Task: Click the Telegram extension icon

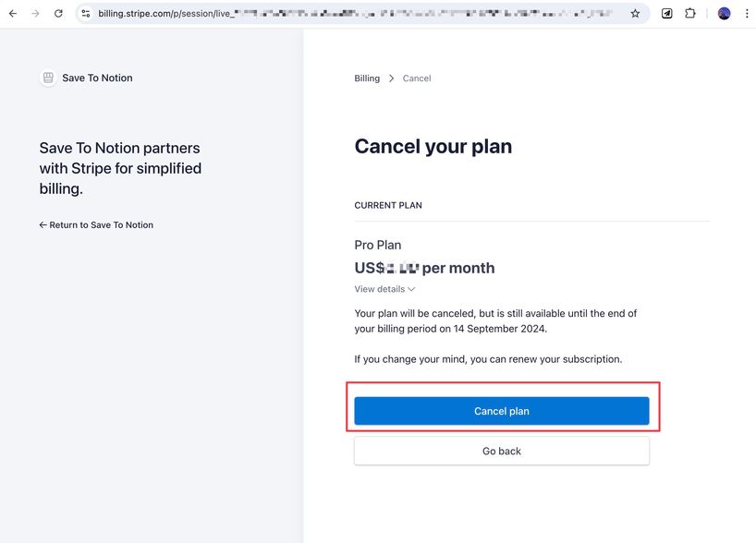Action: point(665,13)
